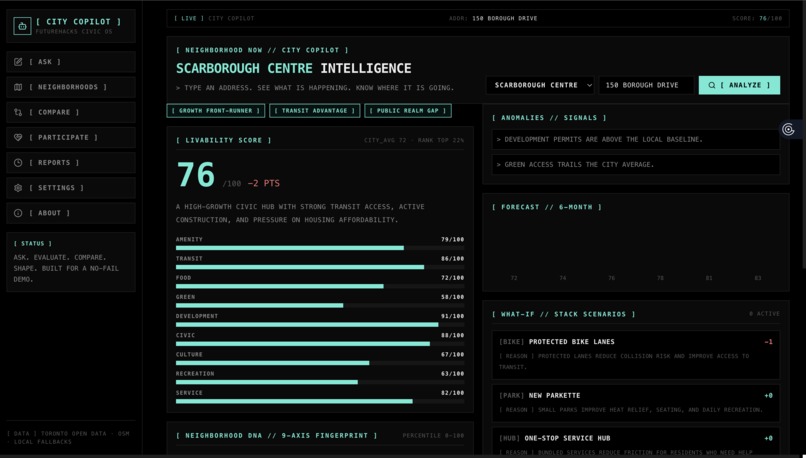806x458 pixels.
Task: Toggle the New Parkette scenario
Action: (636, 403)
